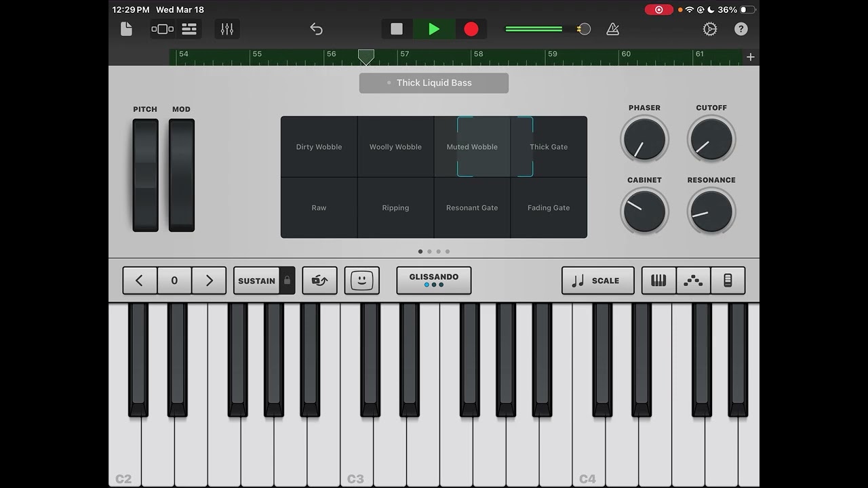The width and height of the screenshot is (868, 488).
Task: Click the Resonance knob
Action: click(711, 211)
